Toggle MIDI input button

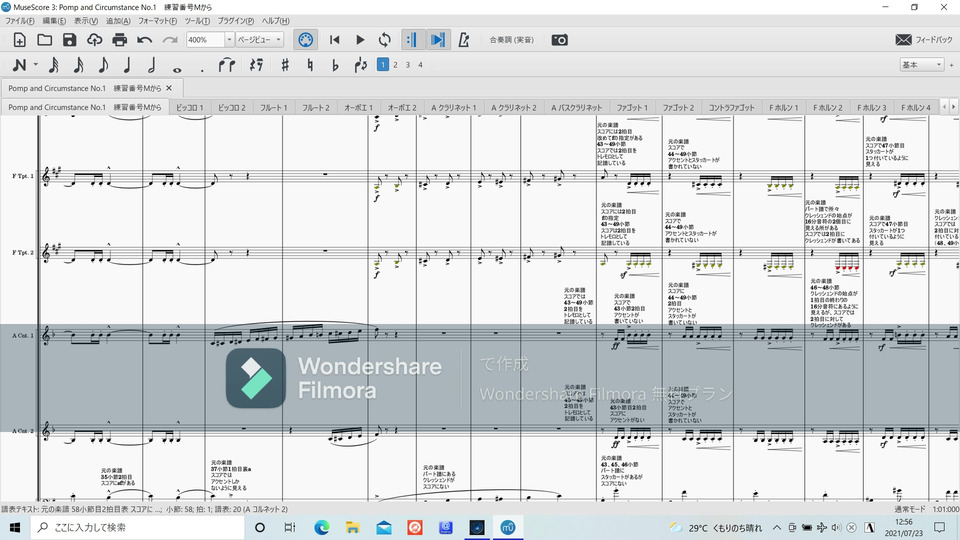click(306, 40)
